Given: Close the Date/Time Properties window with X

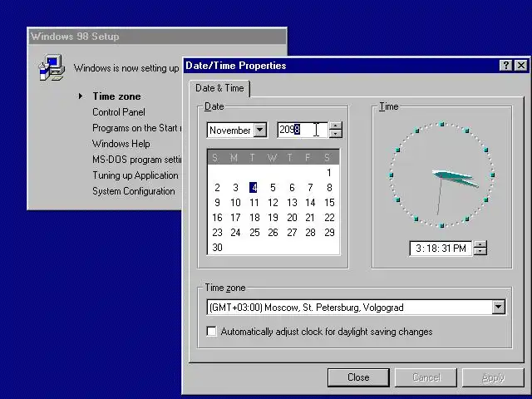Looking at the screenshot, I should pyautogui.click(x=521, y=65).
